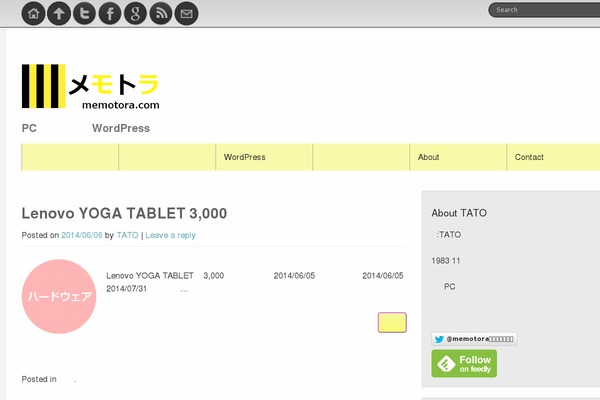Open the Facebook icon in top bar
This screenshot has height=400, width=600.
(110, 13)
